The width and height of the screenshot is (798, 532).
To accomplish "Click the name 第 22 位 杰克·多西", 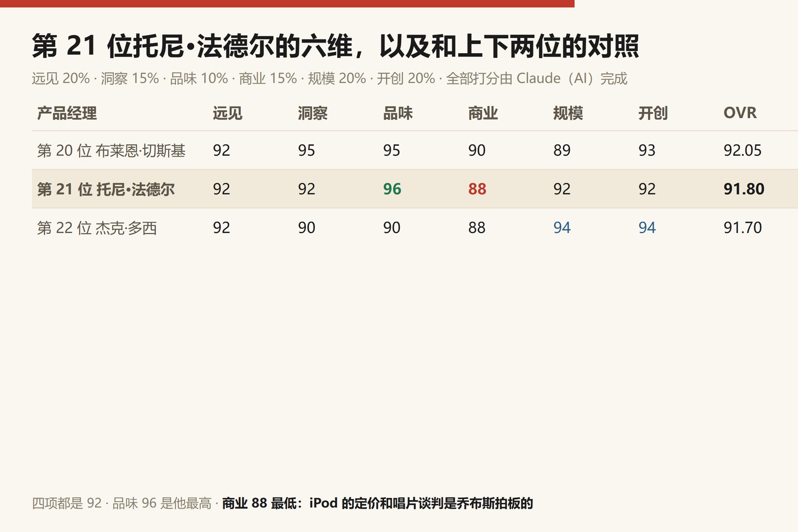I will [x=97, y=228].
